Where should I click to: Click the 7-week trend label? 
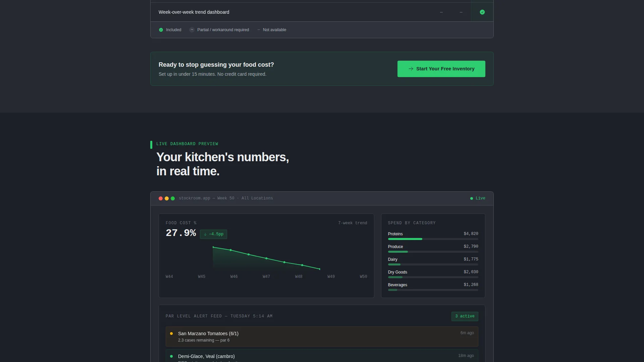353,223
